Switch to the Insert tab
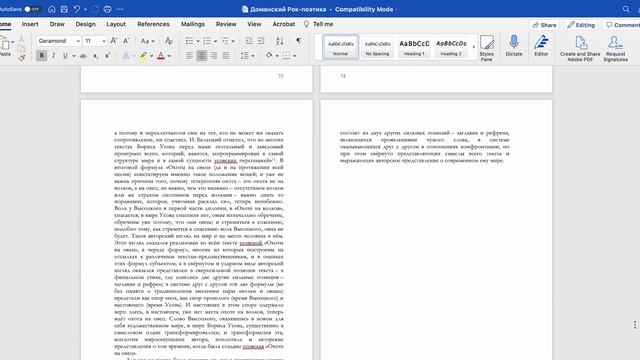 pos(30,24)
